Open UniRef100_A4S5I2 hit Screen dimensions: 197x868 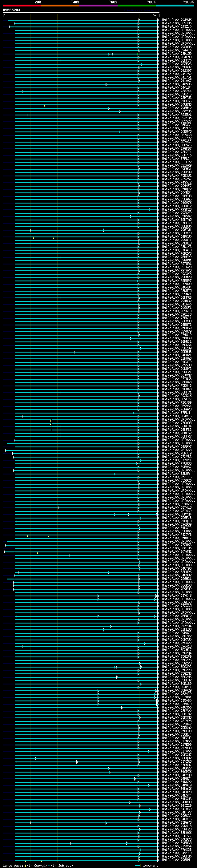pos(177,182)
